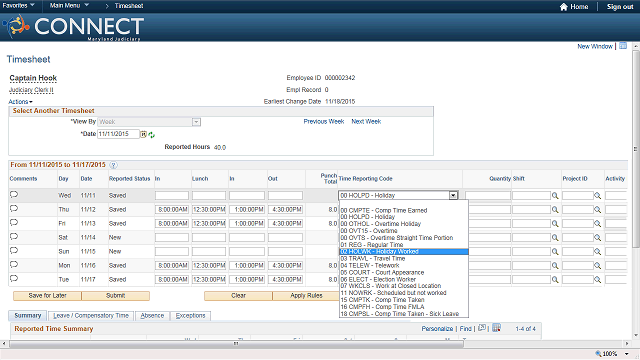Click Lunch field for Sat 11/14
This screenshot has width=640, height=360.
(209, 238)
